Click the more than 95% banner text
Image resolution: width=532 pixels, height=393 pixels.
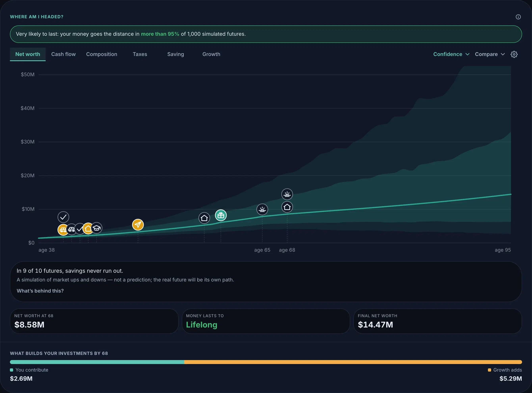tap(160, 34)
